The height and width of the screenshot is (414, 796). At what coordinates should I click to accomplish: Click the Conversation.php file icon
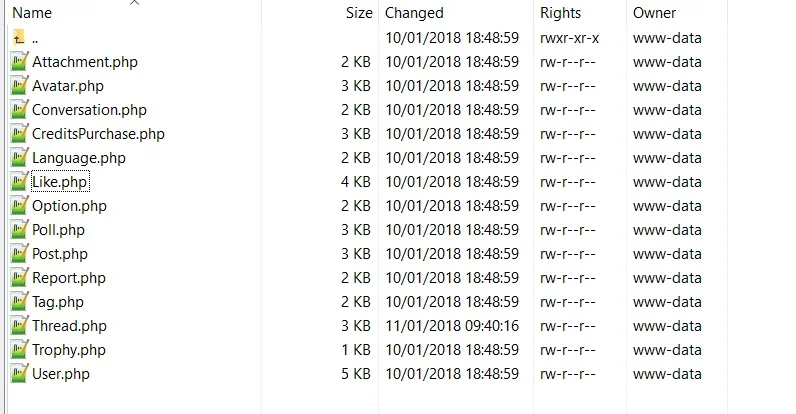19,110
